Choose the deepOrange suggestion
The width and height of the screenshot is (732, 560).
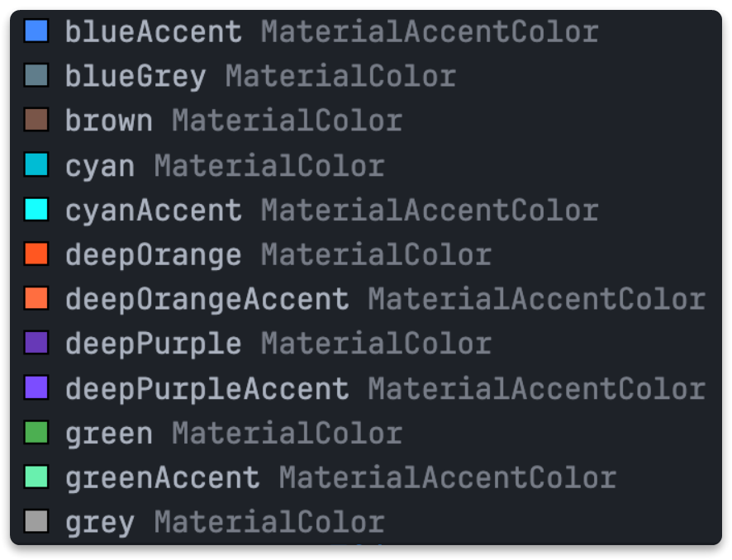click(154, 255)
